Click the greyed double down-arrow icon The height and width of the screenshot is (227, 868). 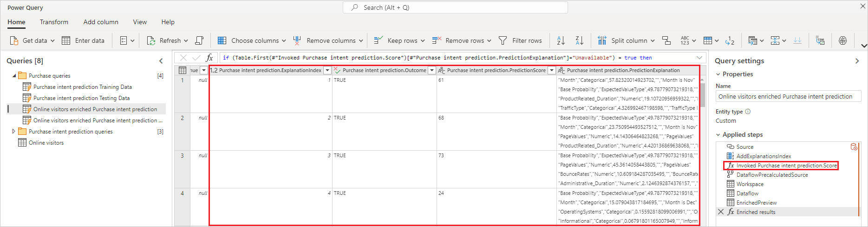pyautogui.click(x=797, y=40)
